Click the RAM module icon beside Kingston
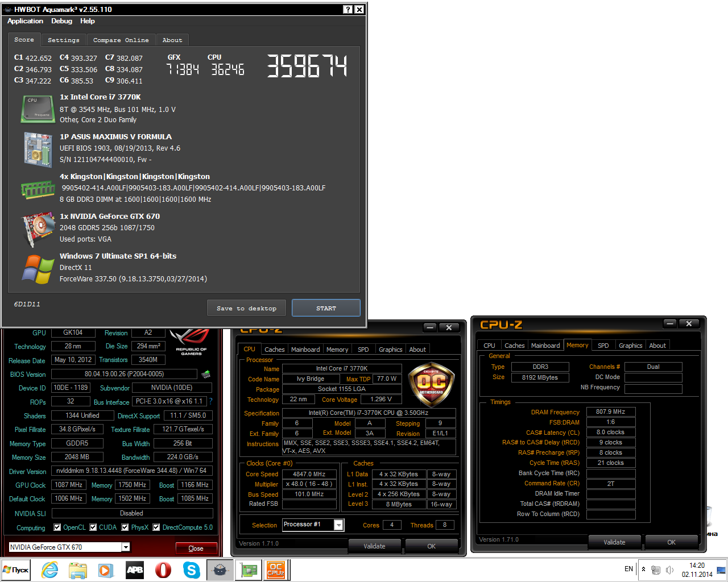Image resolution: width=728 pixels, height=582 pixels. [x=38, y=189]
